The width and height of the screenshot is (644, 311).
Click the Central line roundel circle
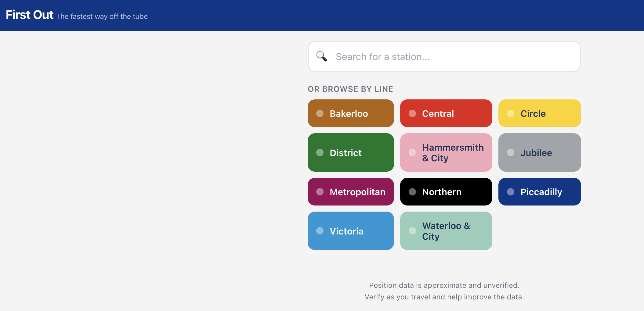point(413,113)
